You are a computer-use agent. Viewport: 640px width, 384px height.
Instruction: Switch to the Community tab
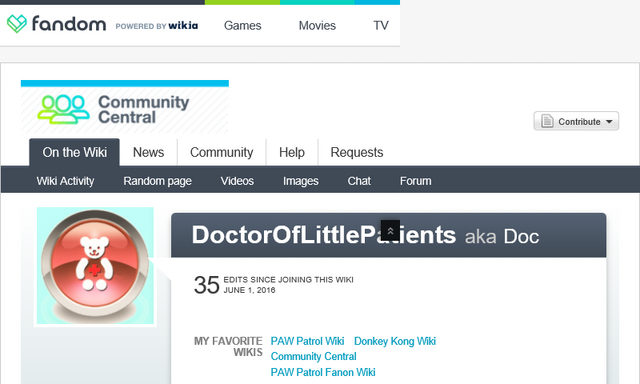pyautogui.click(x=222, y=152)
